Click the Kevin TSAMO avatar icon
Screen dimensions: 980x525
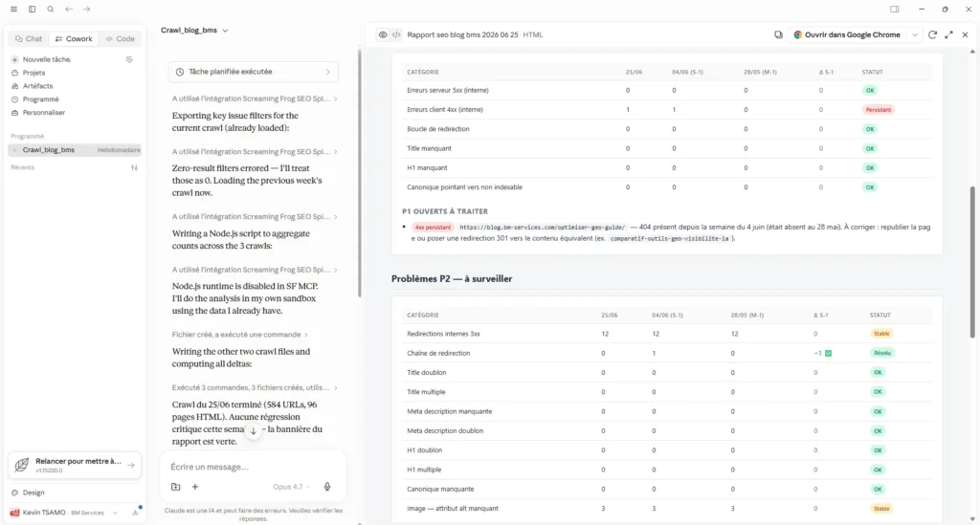pyautogui.click(x=14, y=513)
